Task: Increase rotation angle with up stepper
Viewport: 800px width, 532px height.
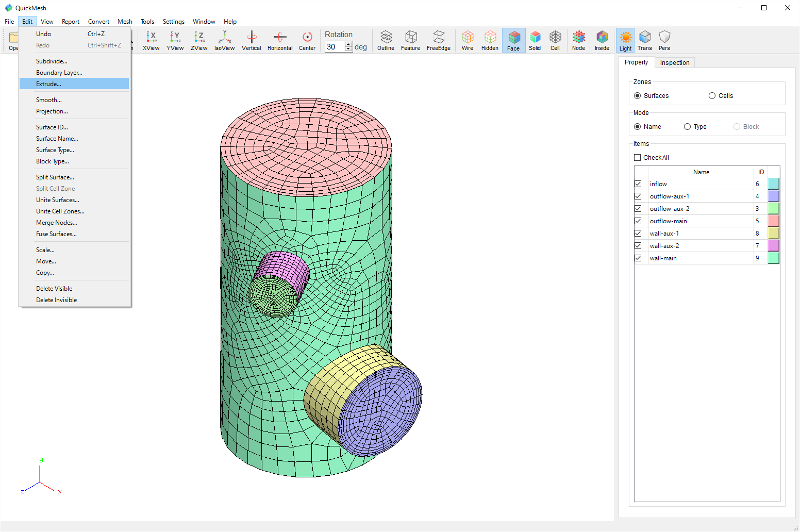Action: click(x=349, y=44)
